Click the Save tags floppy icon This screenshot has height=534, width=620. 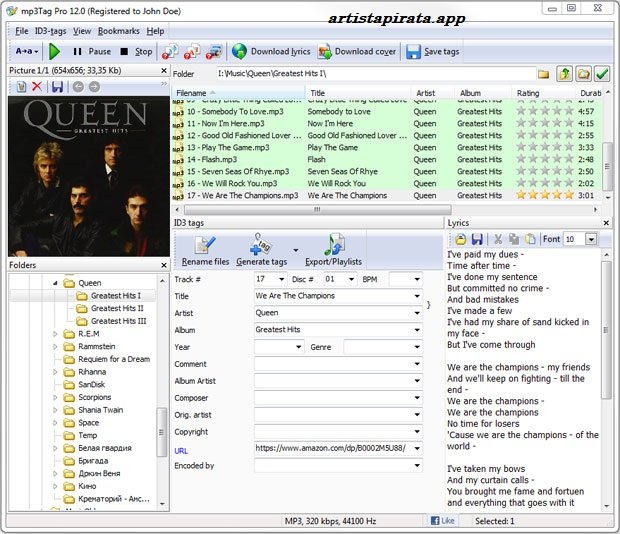[x=413, y=52]
